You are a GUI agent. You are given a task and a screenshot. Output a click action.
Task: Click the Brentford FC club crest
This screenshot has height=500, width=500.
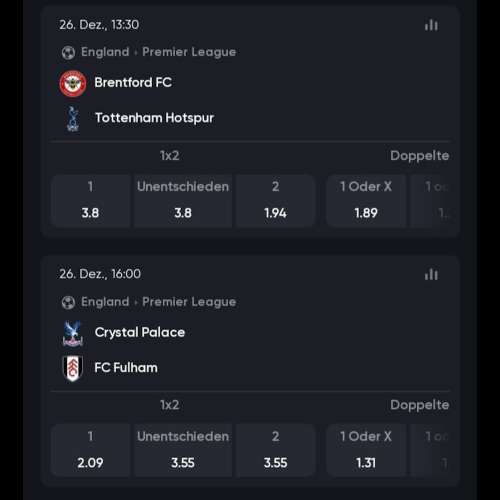click(73, 83)
